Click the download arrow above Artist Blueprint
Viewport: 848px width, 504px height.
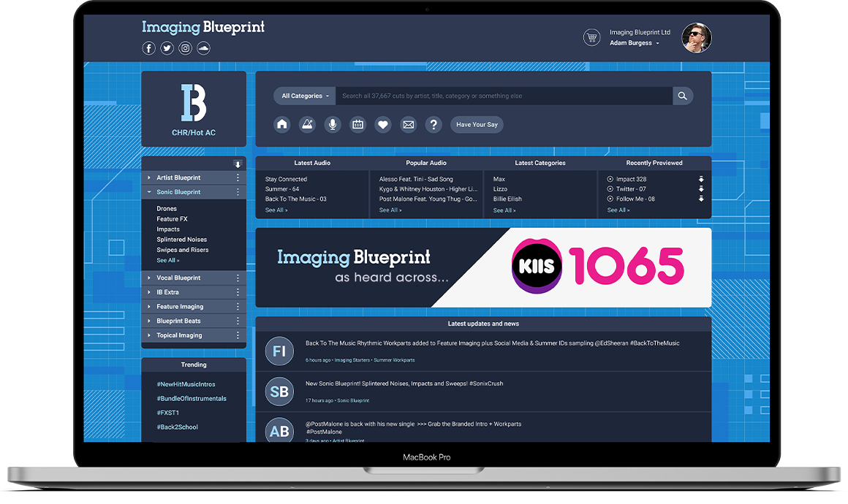tap(238, 164)
